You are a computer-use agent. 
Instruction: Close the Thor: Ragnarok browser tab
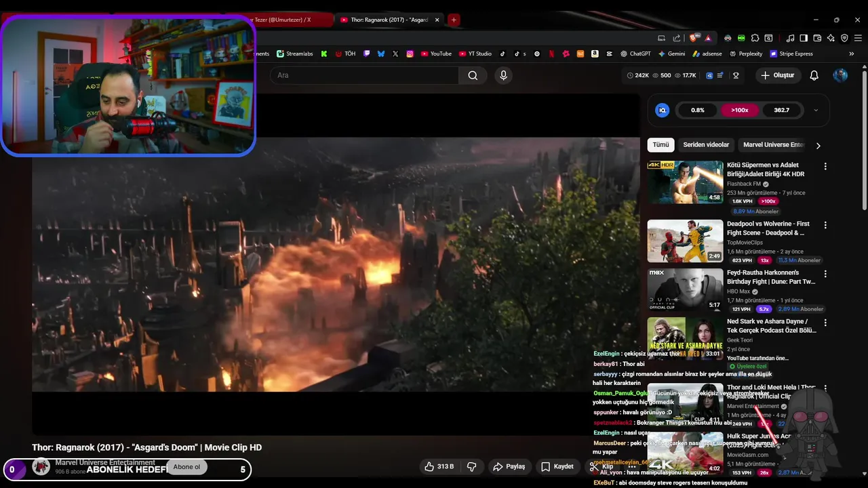tap(437, 20)
